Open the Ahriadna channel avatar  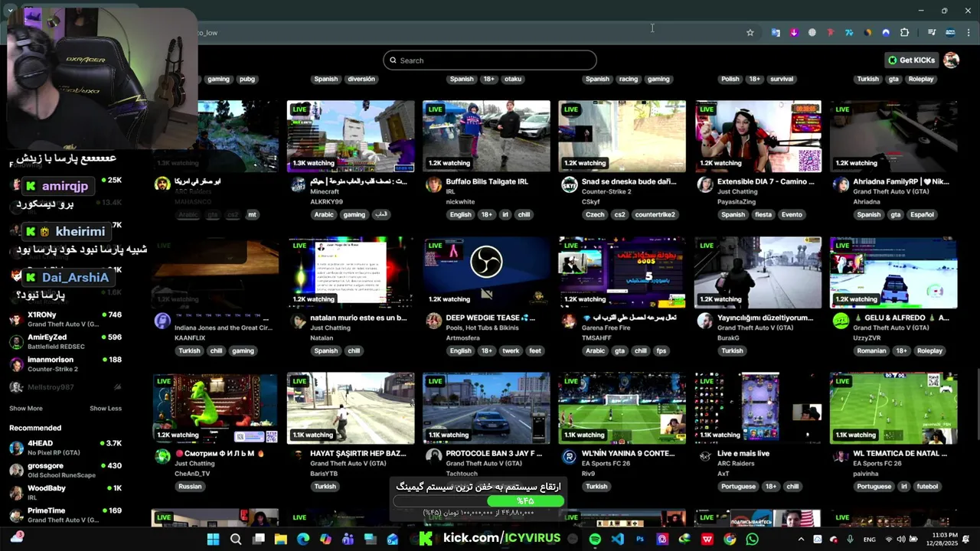tap(841, 184)
